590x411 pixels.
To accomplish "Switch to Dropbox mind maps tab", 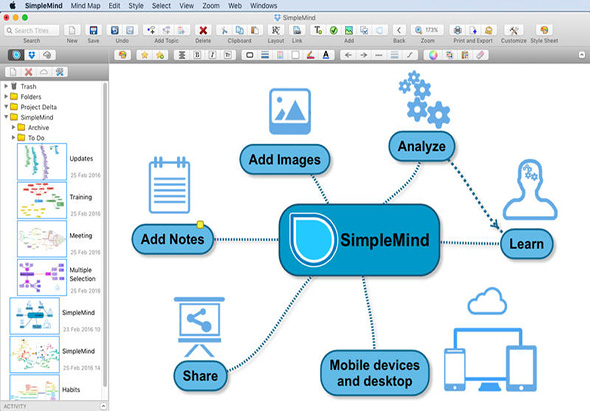I will pos(32,55).
